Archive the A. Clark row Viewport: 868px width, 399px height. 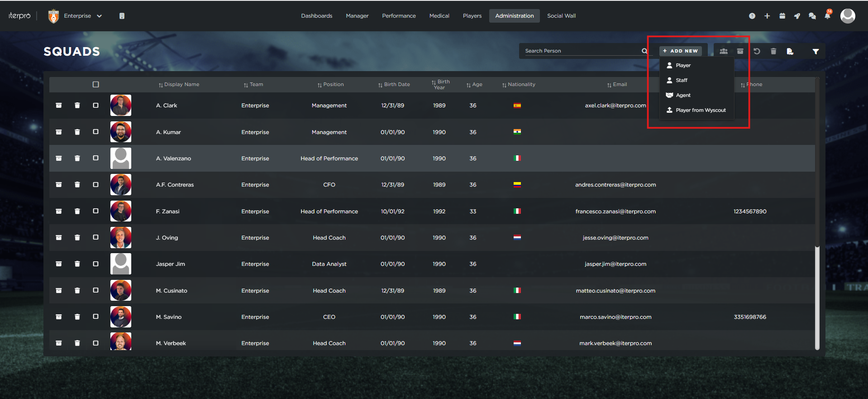point(59,106)
